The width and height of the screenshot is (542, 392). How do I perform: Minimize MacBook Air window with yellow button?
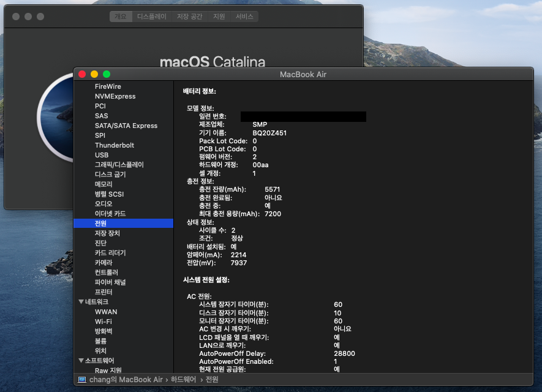94,74
